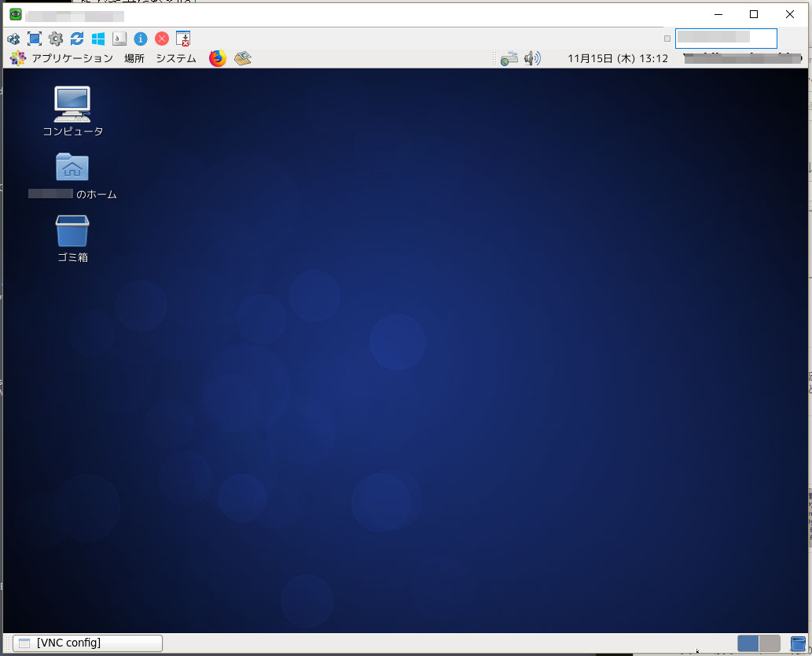Open VNC viewer settings gear icon
Viewport: 812px width, 656px height.
coord(56,39)
